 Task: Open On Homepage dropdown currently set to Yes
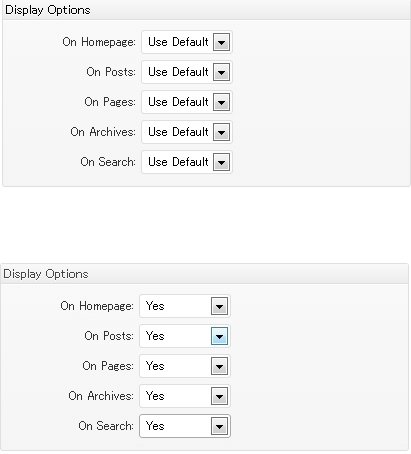[185, 306]
